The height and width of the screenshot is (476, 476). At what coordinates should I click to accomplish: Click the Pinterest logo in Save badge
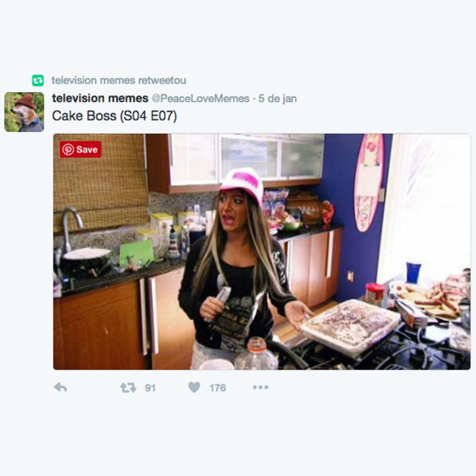click(68, 150)
